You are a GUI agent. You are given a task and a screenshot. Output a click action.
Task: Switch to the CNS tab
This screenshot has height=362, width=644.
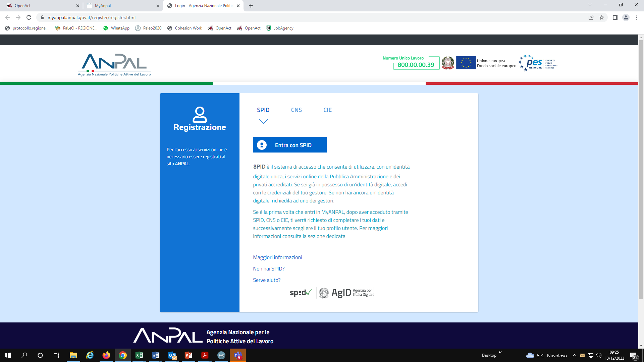296,110
